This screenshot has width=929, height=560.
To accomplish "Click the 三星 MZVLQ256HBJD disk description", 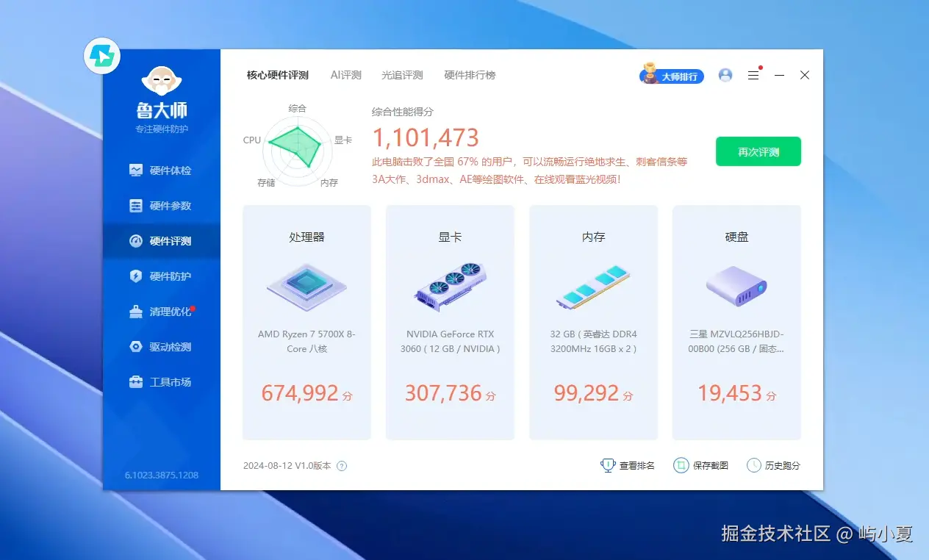I will tap(736, 341).
